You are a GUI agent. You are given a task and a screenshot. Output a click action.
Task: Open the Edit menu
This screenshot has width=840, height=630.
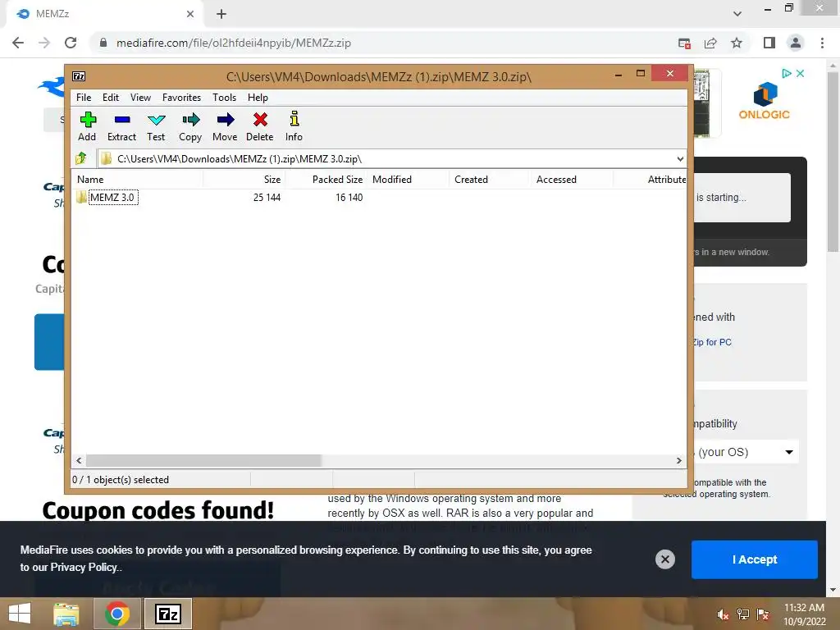click(111, 98)
